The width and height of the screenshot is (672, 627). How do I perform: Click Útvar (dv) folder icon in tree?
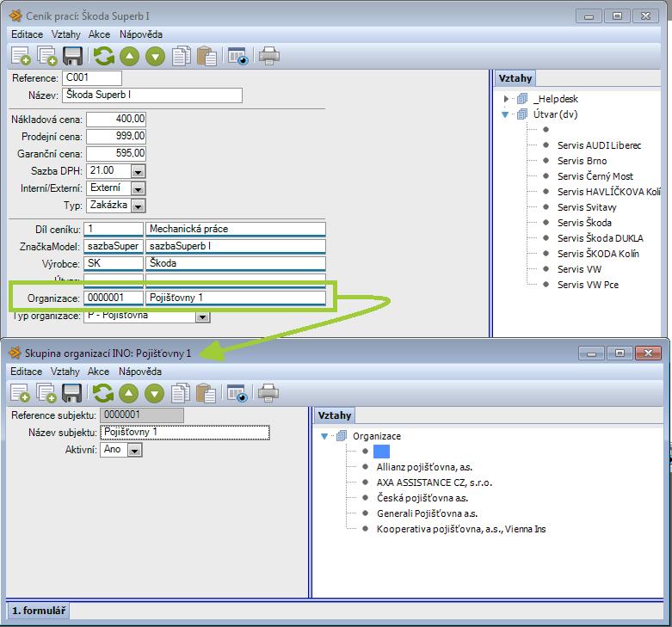tap(522, 114)
